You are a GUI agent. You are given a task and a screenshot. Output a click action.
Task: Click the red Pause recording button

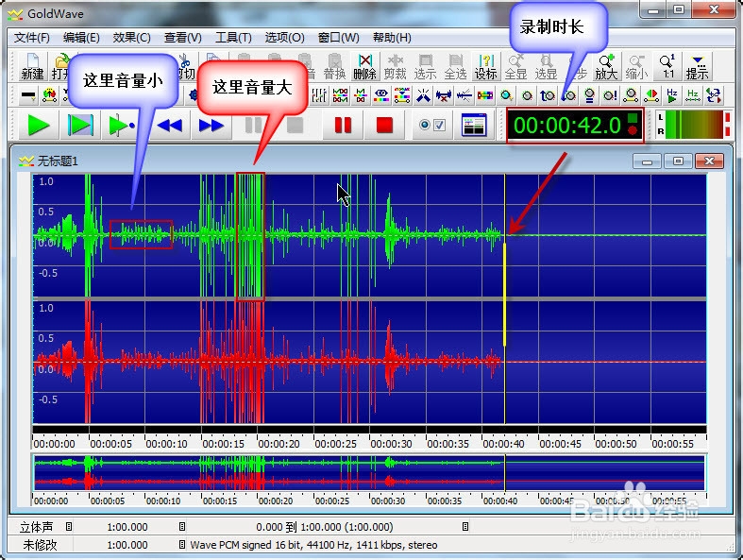(x=343, y=126)
